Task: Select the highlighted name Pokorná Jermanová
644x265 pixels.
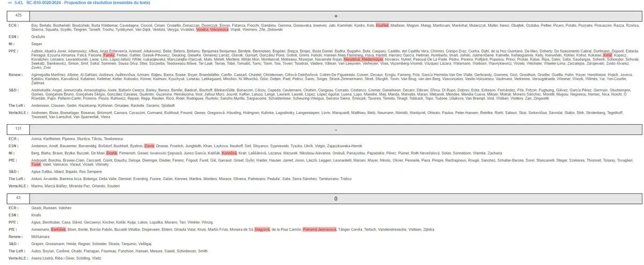Action: (319, 229)
